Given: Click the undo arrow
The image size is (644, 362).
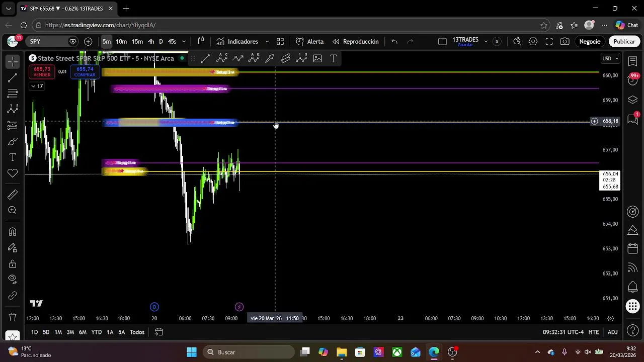Looking at the screenshot, I should click(x=394, y=42).
